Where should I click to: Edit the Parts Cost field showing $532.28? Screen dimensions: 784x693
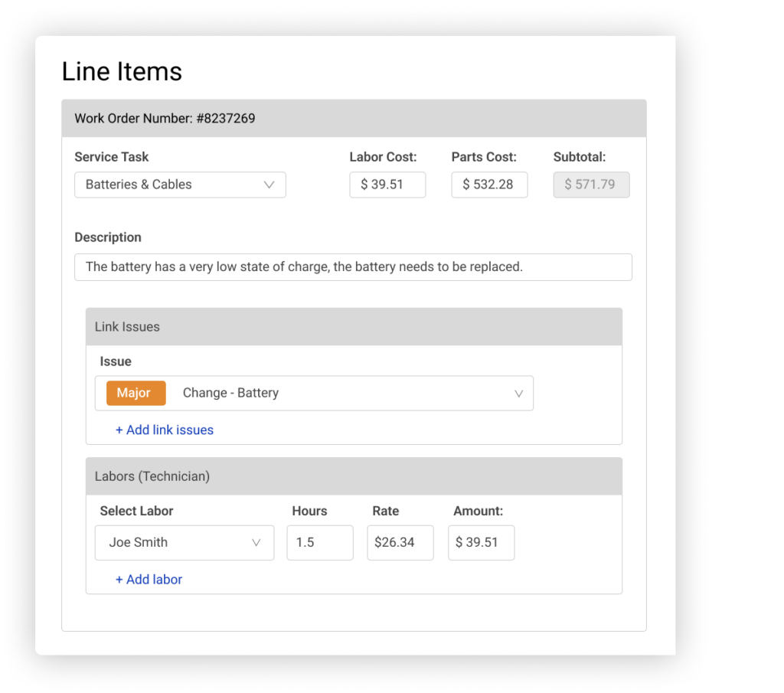tap(489, 185)
